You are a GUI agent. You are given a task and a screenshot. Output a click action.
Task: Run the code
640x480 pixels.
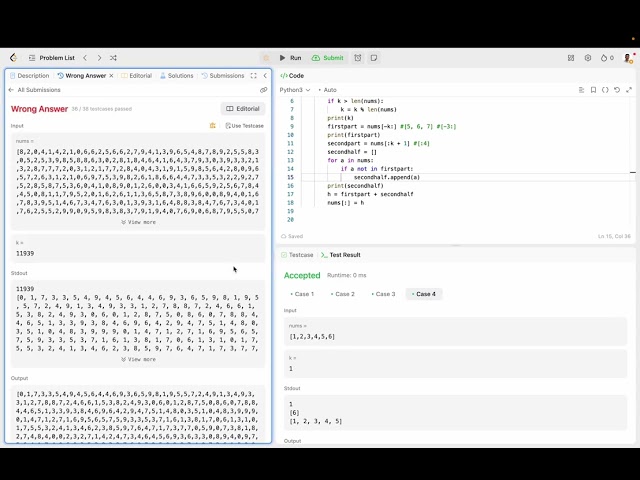(291, 58)
